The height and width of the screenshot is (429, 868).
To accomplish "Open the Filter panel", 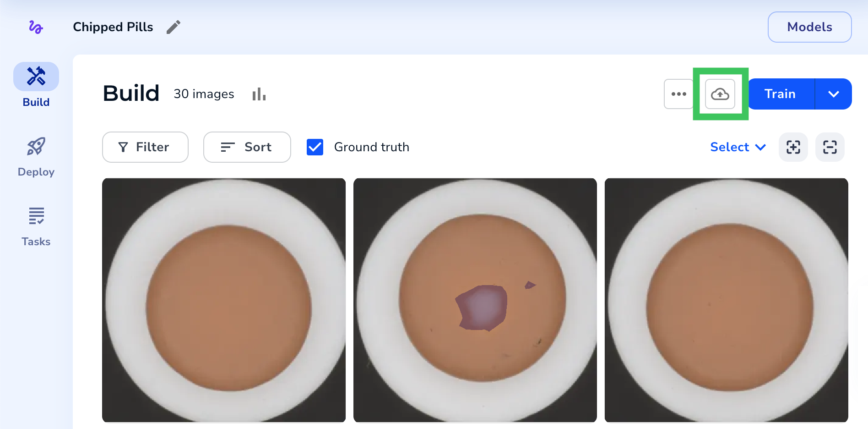I will [x=145, y=147].
